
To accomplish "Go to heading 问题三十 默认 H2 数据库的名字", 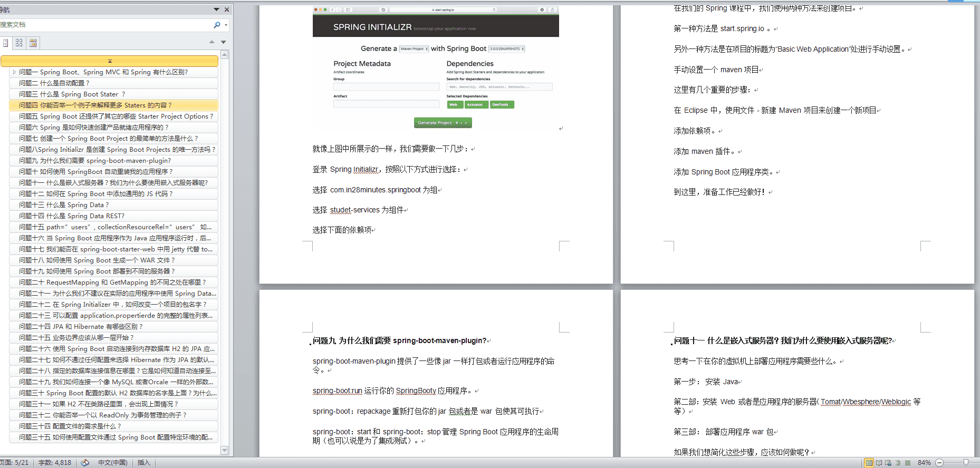I will (114, 393).
